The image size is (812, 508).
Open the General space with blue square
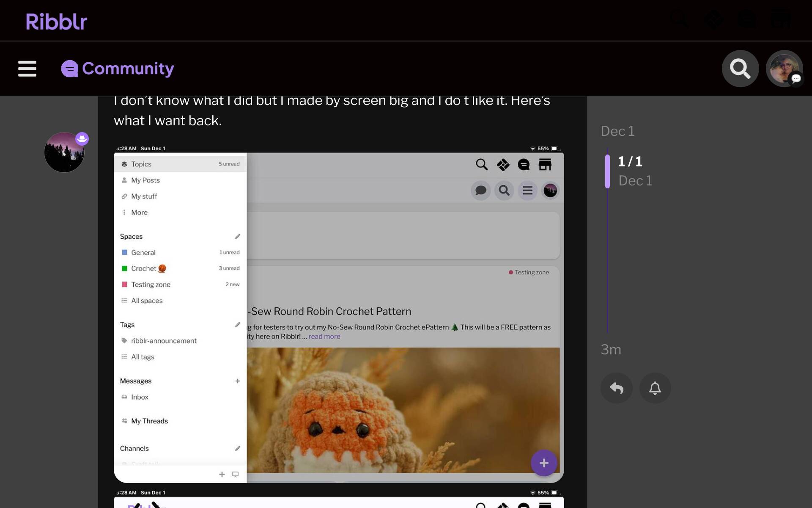[x=180, y=252]
